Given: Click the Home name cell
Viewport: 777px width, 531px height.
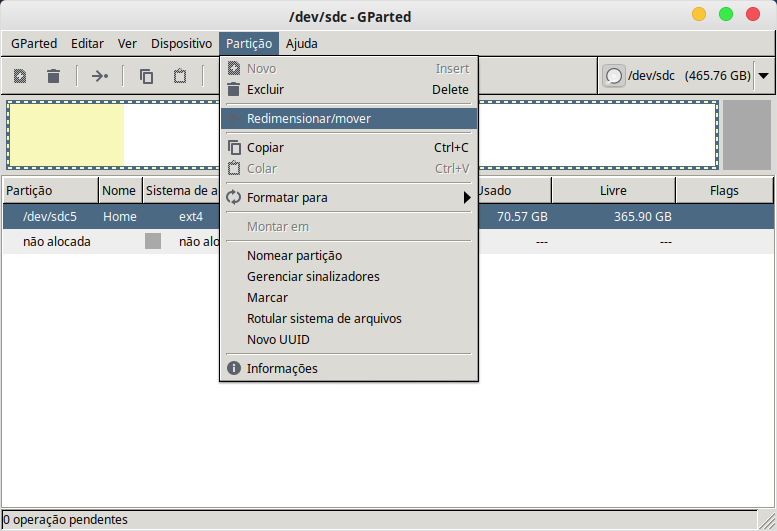Looking at the screenshot, I should (x=120, y=216).
